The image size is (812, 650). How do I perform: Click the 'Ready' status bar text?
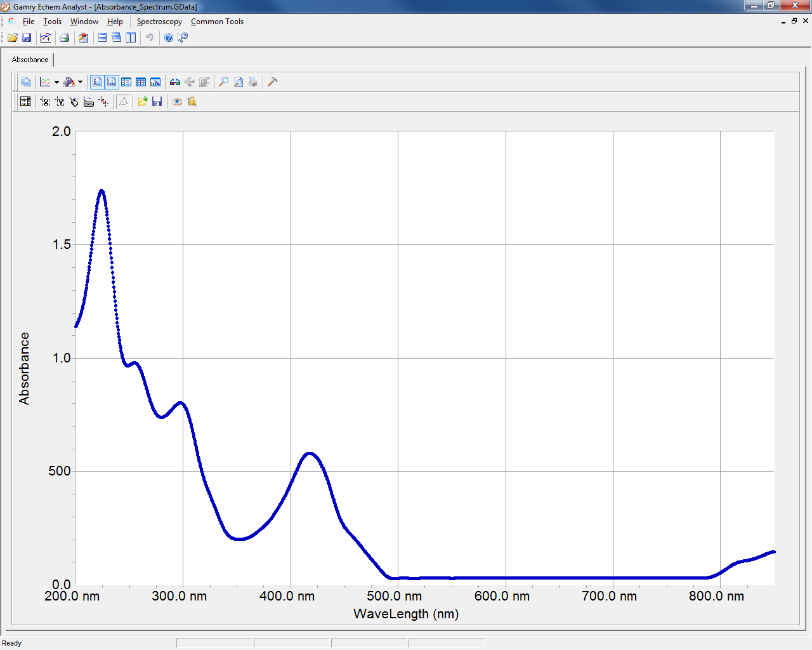point(12,643)
